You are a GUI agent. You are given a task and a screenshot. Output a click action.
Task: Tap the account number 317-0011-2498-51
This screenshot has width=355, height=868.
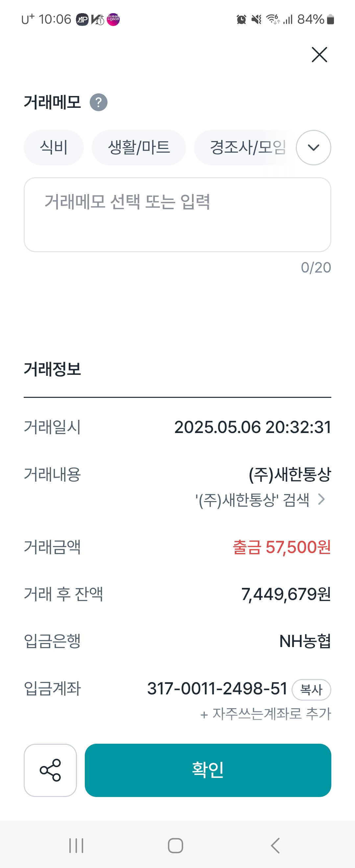(217, 689)
